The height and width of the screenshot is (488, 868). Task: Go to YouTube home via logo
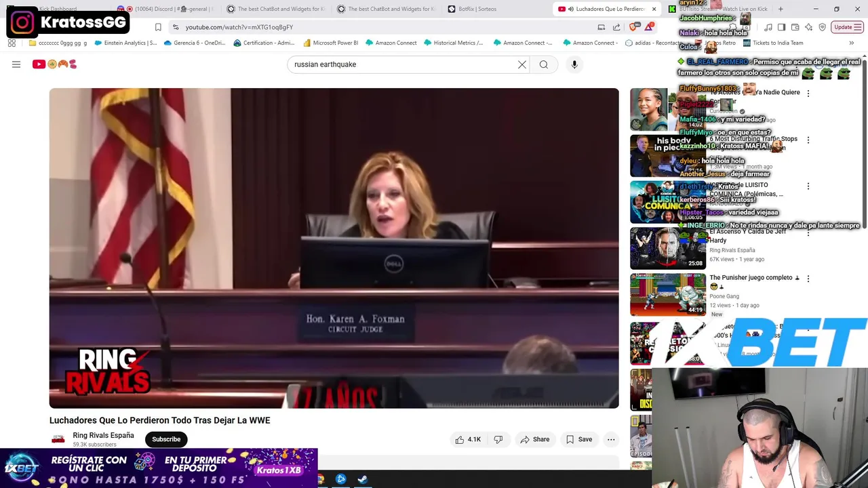[54, 64]
